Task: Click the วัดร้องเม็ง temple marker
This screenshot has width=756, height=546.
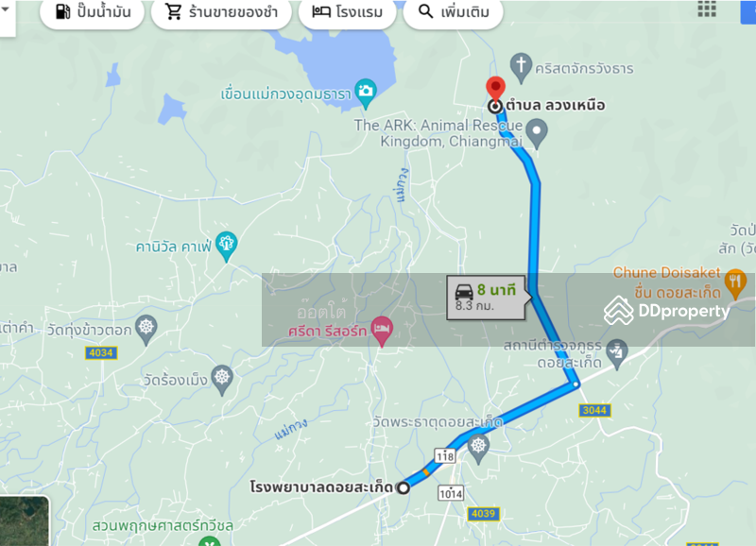Action: tap(222, 380)
